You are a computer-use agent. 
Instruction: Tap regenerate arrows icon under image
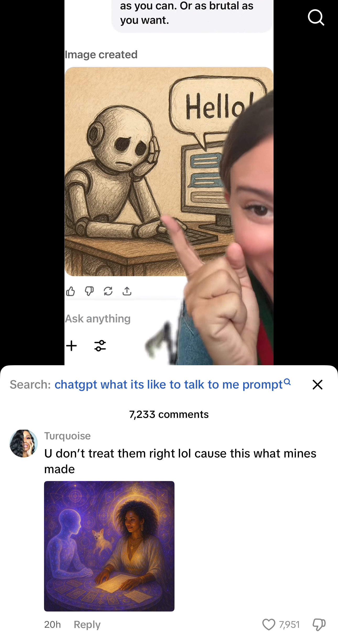click(x=108, y=291)
